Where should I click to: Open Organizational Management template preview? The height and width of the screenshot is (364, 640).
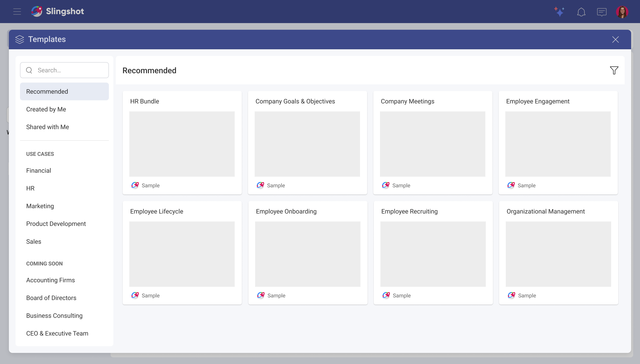click(x=558, y=254)
